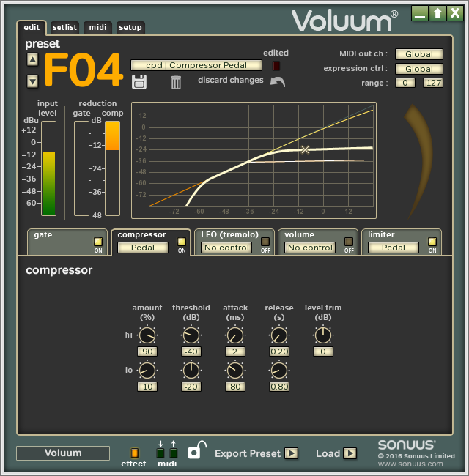The image size is (469, 476).
Task: Toggle the padlock unlock icon
Action: pyautogui.click(x=197, y=450)
